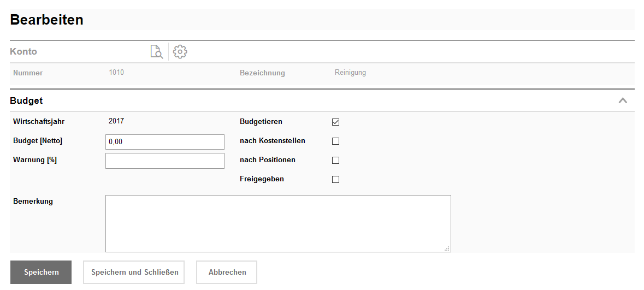Cancel editing with Abbrechen
The image size is (644, 290).
click(227, 272)
